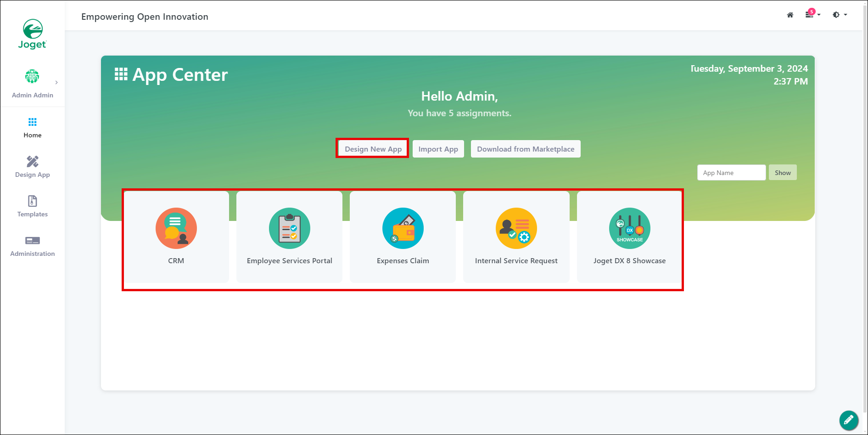Click the CRM label text
Image resolution: width=868 pixels, height=435 pixels.
coord(176,260)
